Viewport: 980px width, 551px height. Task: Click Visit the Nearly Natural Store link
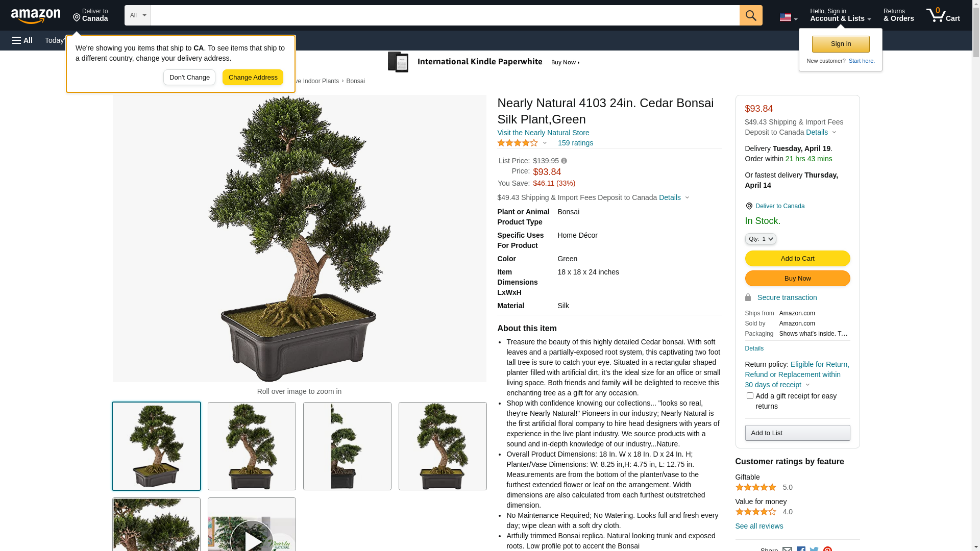tap(543, 133)
